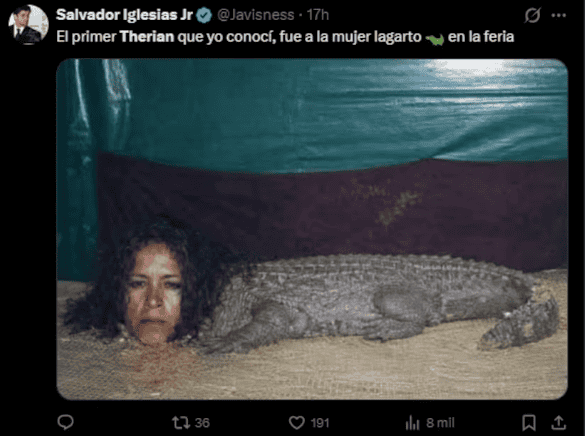Open the @Javisness handle link

coord(256,15)
